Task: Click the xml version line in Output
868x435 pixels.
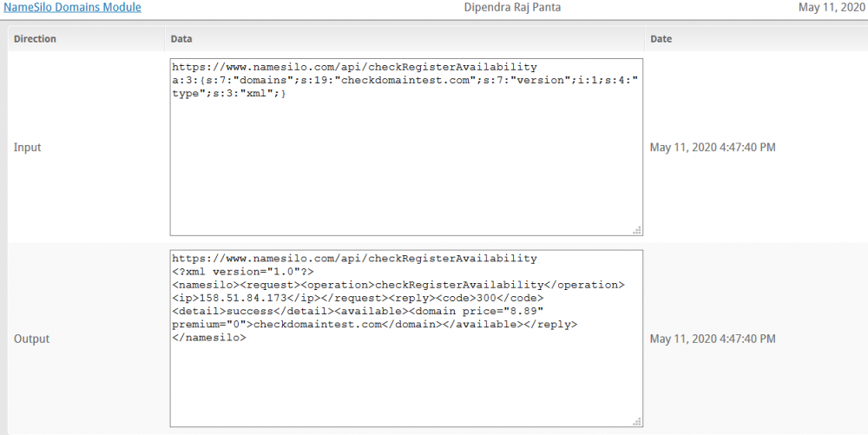Action: [x=243, y=272]
